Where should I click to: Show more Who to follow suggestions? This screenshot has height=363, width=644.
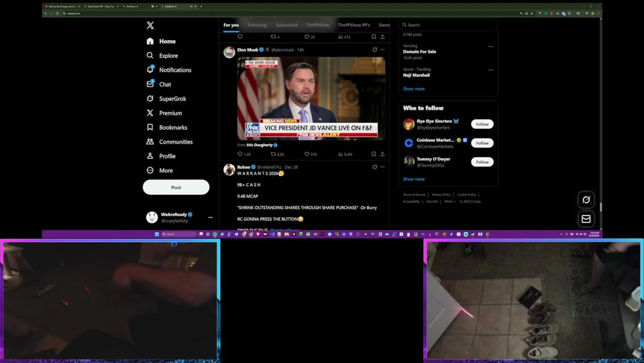(414, 179)
